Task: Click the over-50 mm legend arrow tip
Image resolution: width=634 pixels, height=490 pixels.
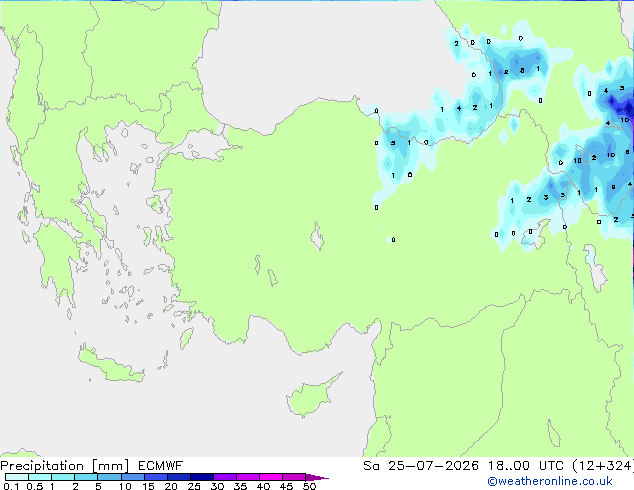Action: [317, 477]
